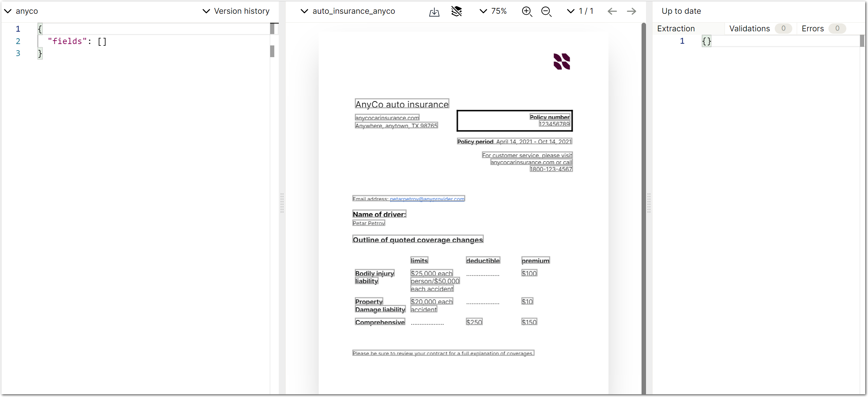Switch to the Validations tab
The height and width of the screenshot is (397, 868).
(x=749, y=29)
